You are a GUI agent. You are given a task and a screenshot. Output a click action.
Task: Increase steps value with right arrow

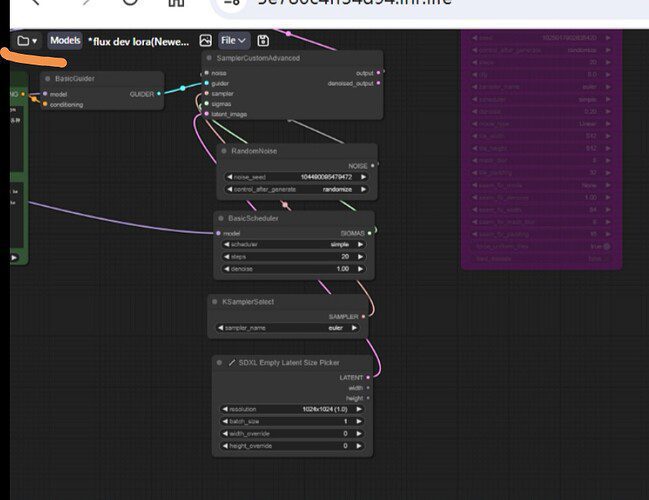pos(360,257)
